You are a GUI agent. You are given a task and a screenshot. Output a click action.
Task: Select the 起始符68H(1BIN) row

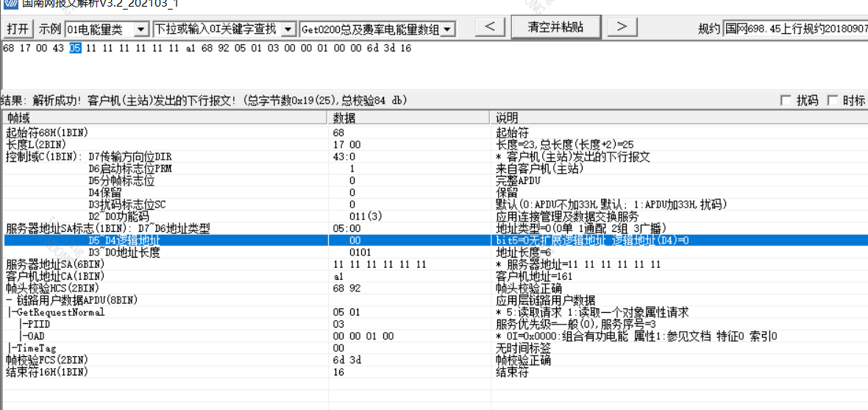tap(434, 133)
